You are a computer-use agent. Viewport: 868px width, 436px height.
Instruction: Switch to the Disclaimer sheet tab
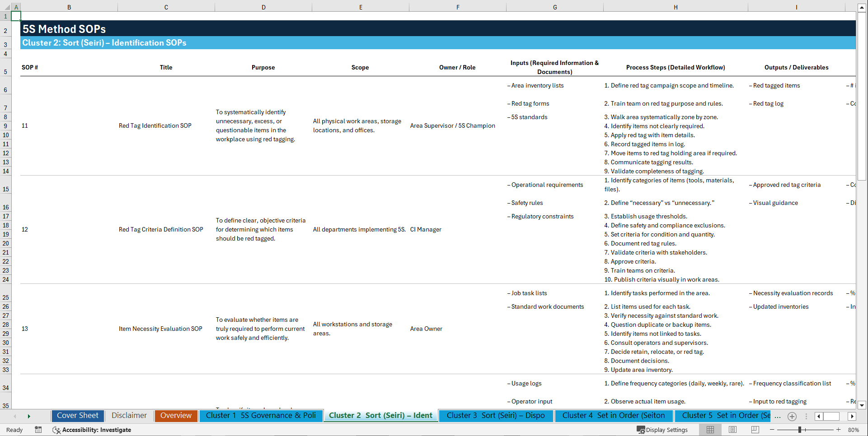(129, 416)
